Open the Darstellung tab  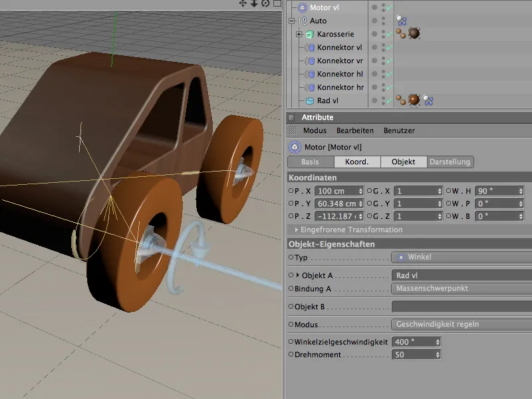click(450, 162)
